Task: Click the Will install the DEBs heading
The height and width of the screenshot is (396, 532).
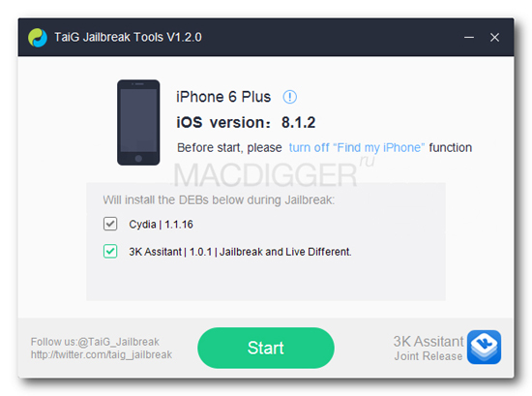Action: [x=219, y=200]
